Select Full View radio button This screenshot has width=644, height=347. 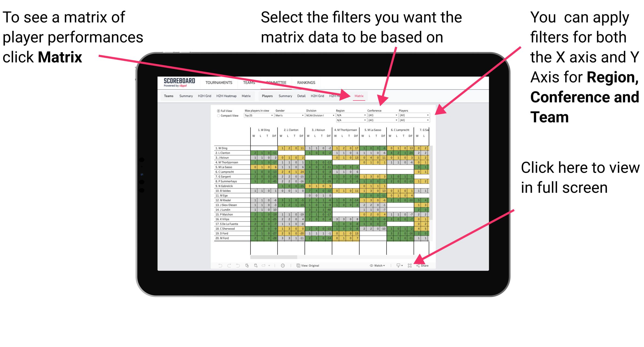point(217,112)
